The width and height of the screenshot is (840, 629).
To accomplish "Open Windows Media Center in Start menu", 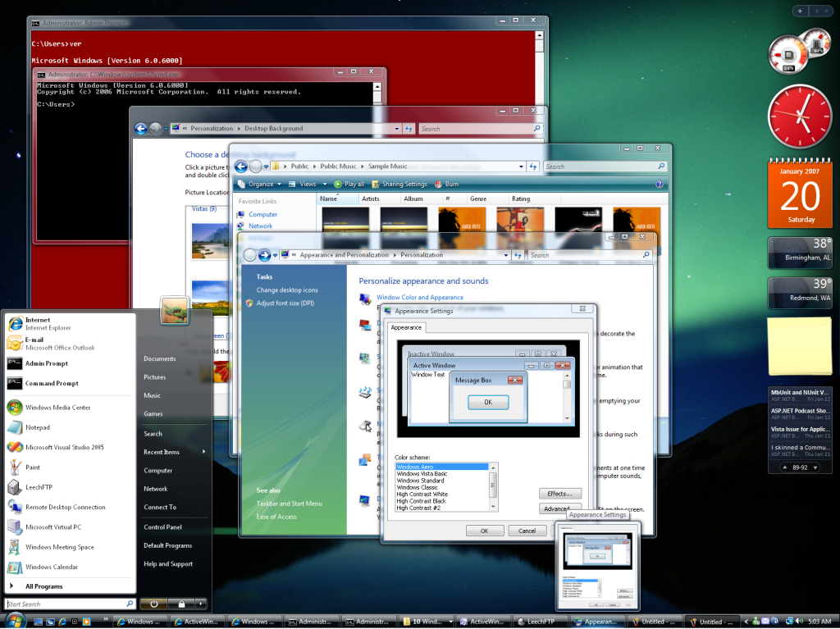I will click(x=70, y=408).
